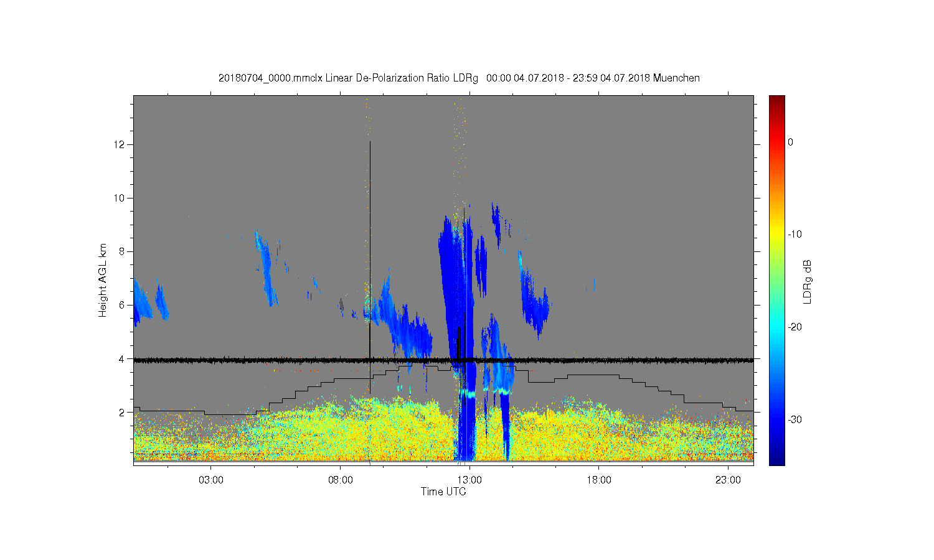Select the 23:00 time tick label
This screenshot has height=560, width=934.
point(728,480)
